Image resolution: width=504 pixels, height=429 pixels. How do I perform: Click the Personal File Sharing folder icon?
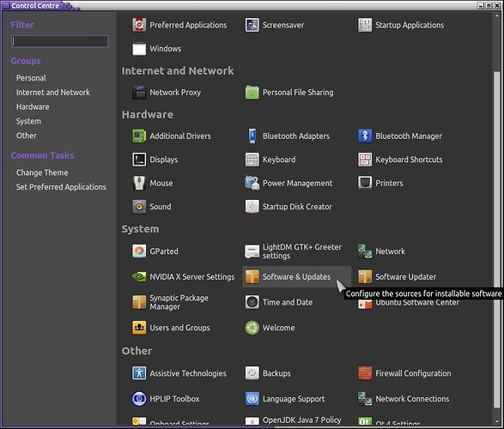[252, 92]
